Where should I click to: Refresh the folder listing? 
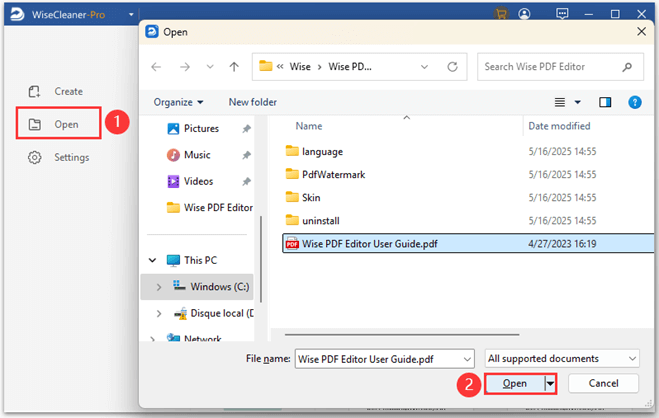pyautogui.click(x=452, y=67)
